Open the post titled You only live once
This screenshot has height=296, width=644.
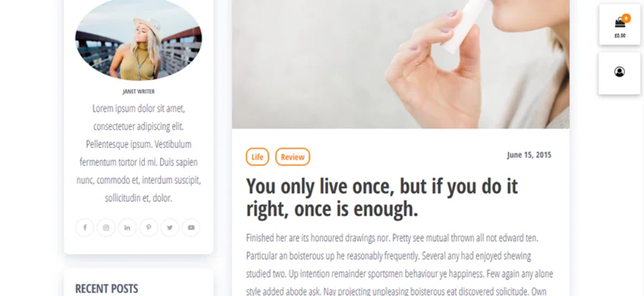click(382, 198)
